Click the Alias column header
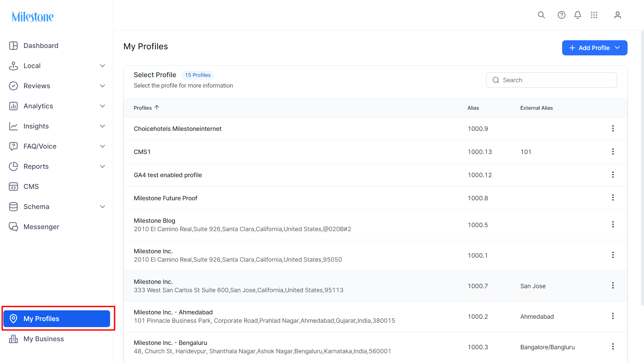The height and width of the screenshot is (362, 644). (x=473, y=108)
